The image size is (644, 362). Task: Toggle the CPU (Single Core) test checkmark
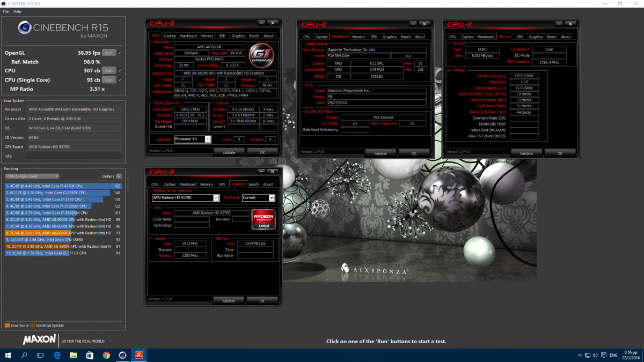tap(120, 80)
